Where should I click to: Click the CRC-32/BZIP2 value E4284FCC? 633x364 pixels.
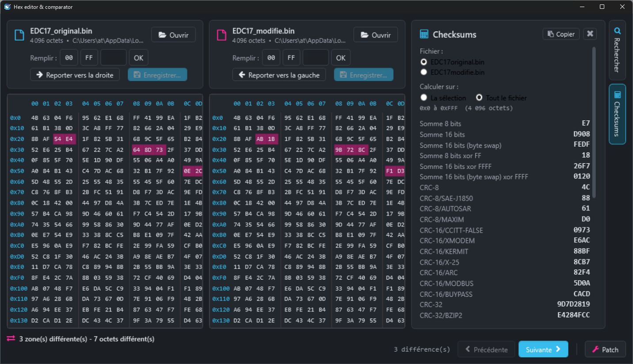click(x=573, y=315)
